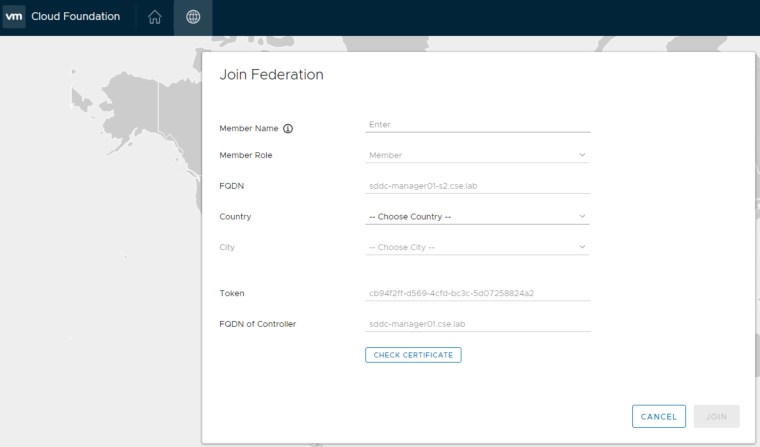
Task: Select the FQDN of Controller field
Action: click(x=477, y=324)
